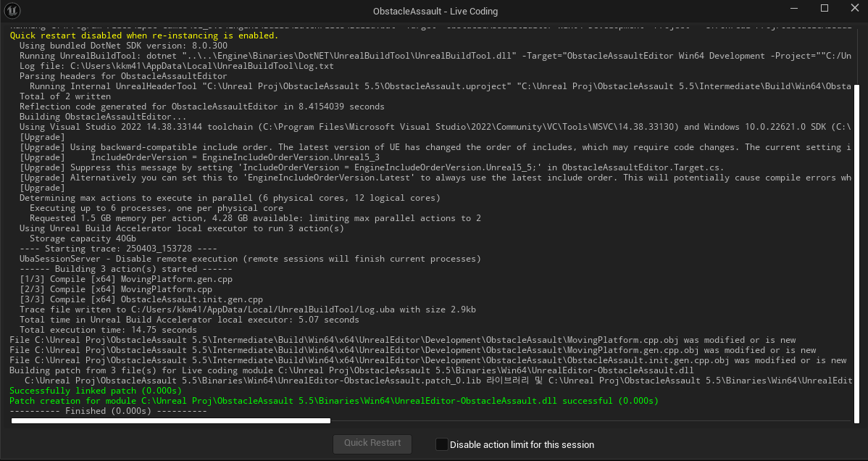Click the 'Executing up to 6 processes' line

[156, 208]
